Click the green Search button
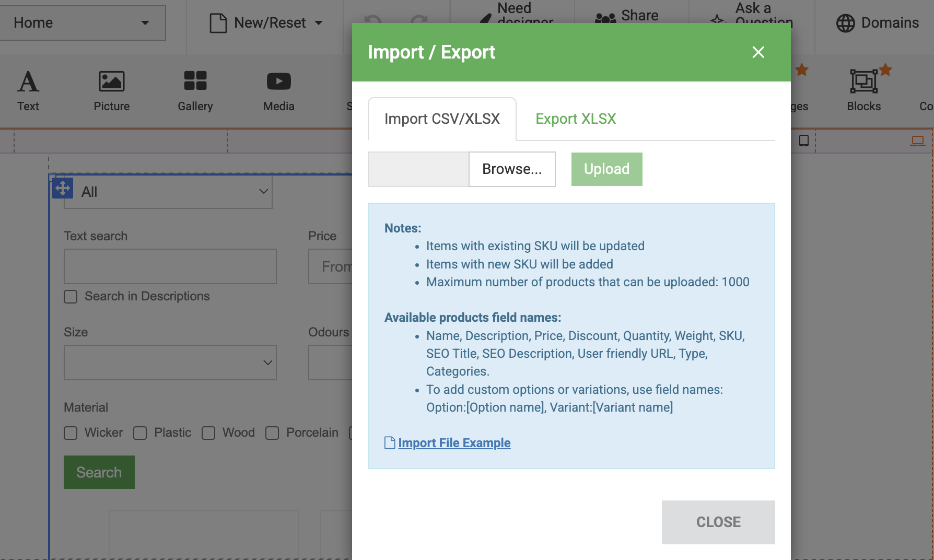This screenshot has height=560, width=934. tap(99, 472)
